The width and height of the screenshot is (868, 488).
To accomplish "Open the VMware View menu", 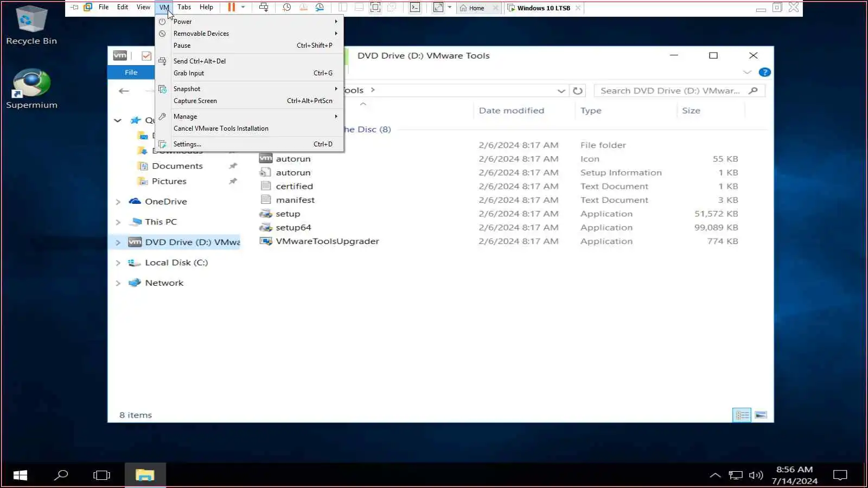I will [143, 7].
